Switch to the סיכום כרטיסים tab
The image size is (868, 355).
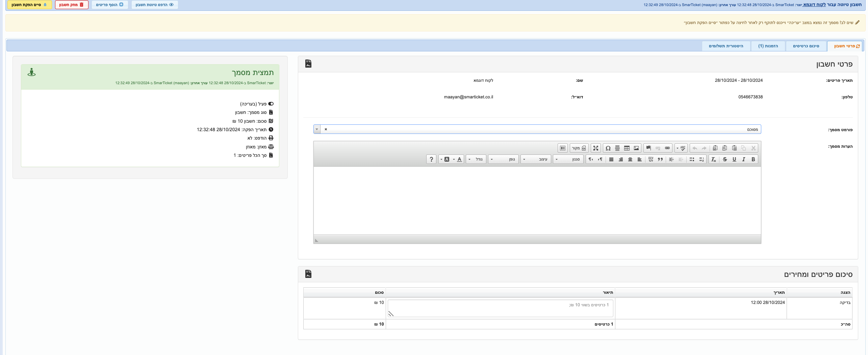coord(806,46)
